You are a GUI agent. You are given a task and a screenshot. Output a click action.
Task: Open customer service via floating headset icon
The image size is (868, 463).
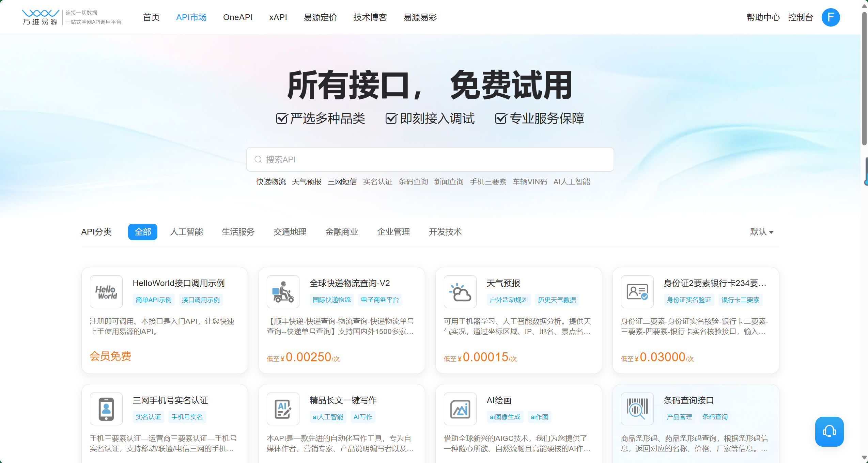(x=829, y=431)
